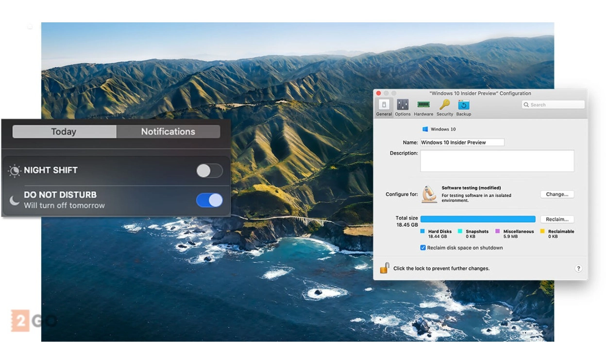Click the Change... button
This screenshot has width=607, height=364.
click(557, 194)
